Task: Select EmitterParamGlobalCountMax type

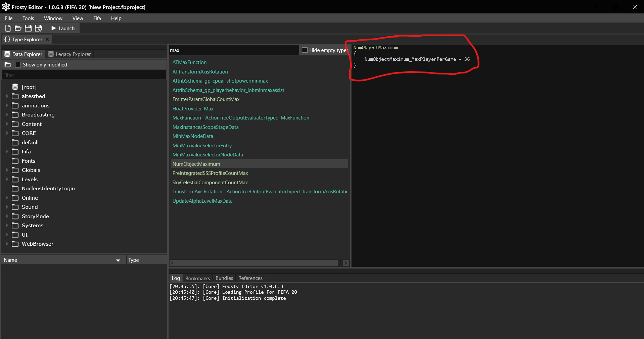Action: [206, 99]
